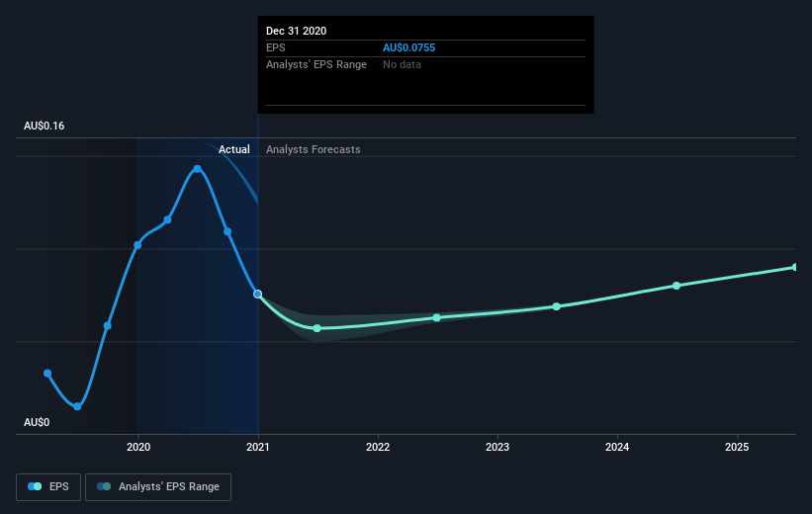Click the EPS row label in tooltip
Image resolution: width=812 pixels, height=514 pixels.
pyautogui.click(x=276, y=47)
